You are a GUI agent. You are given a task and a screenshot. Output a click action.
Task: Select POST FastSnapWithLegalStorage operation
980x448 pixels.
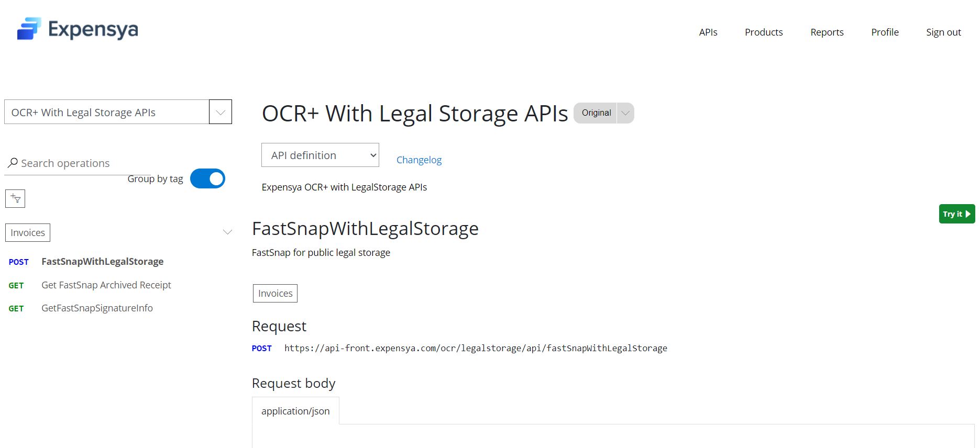[102, 262]
